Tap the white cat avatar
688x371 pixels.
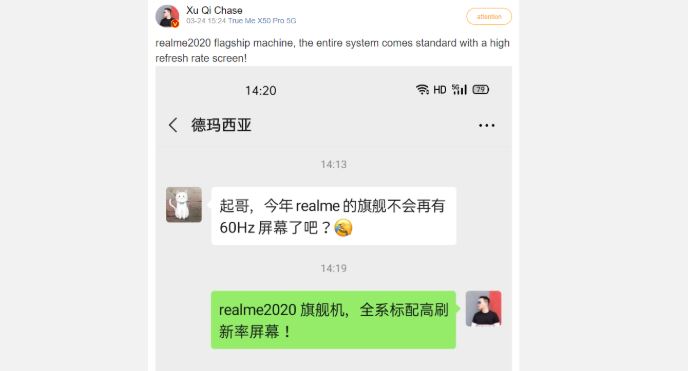point(184,204)
